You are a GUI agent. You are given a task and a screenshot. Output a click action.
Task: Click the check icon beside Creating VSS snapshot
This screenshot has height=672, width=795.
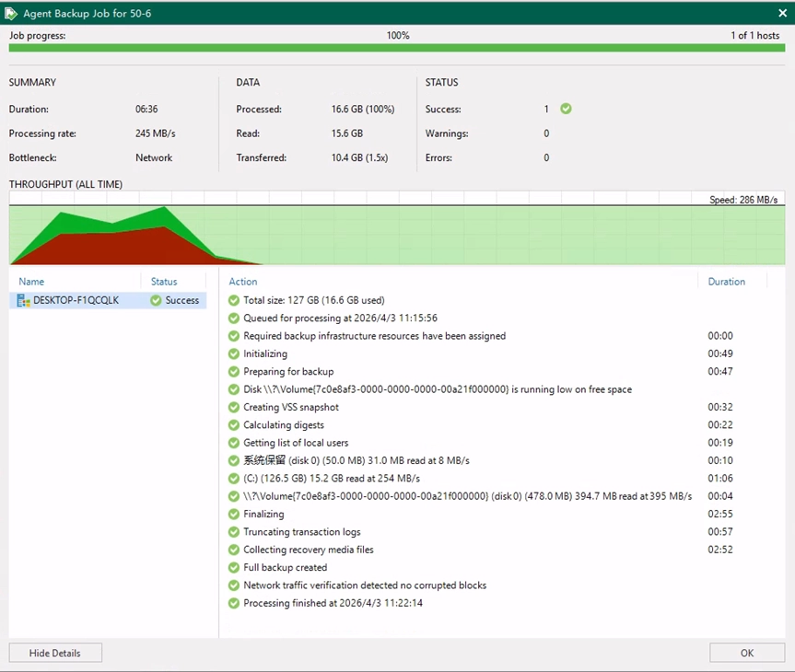(234, 408)
